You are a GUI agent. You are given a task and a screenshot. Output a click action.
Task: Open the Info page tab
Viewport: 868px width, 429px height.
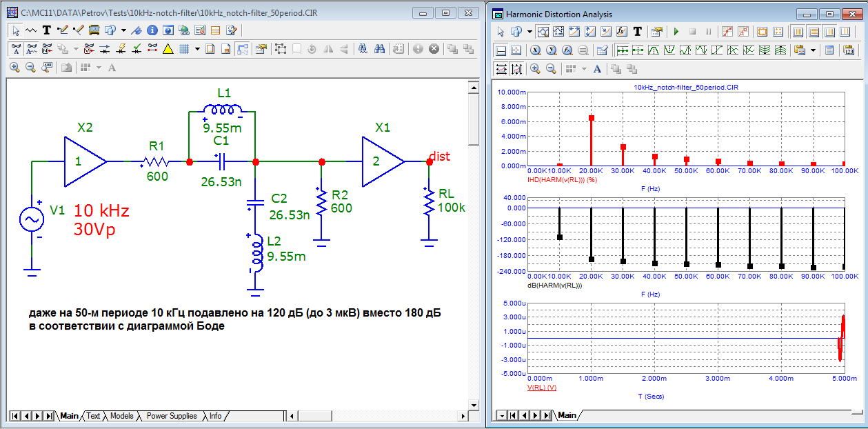(216, 416)
